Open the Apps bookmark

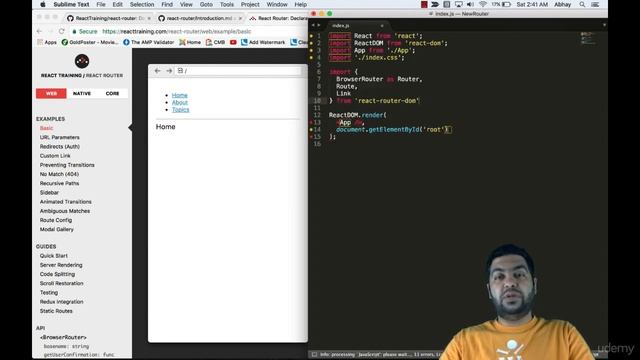point(47,42)
